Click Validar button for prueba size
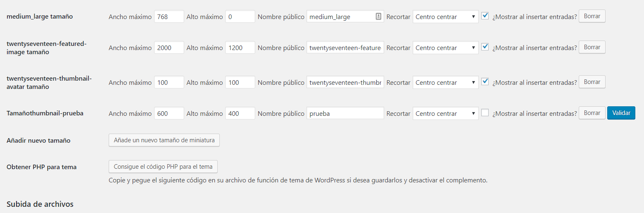Image resolution: width=644 pixels, height=213 pixels. (x=621, y=113)
